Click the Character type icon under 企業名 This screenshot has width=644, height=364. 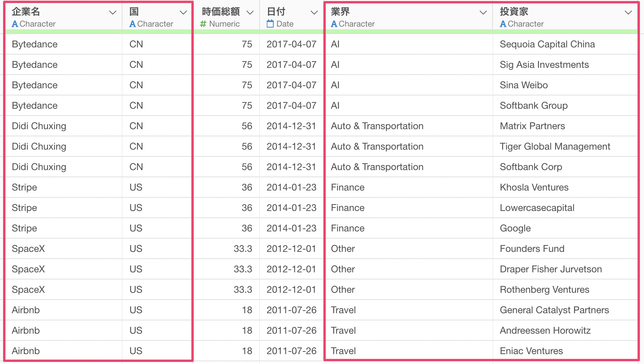15,24
